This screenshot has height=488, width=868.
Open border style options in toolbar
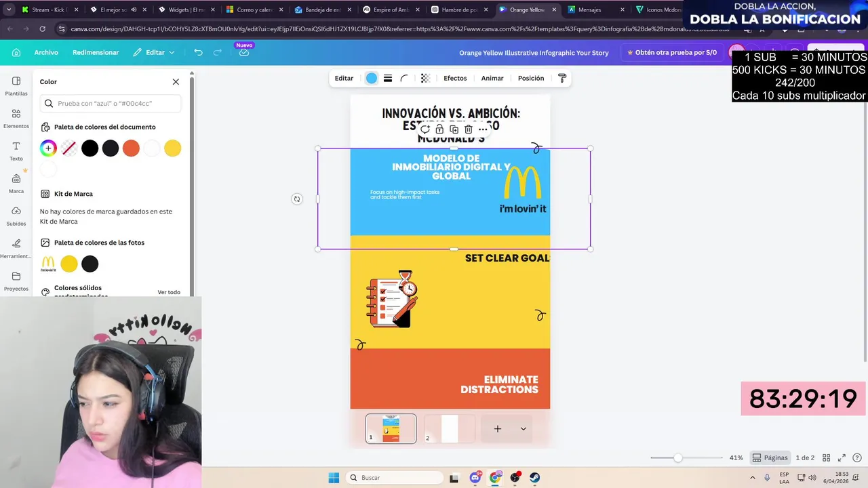pyautogui.click(x=388, y=78)
